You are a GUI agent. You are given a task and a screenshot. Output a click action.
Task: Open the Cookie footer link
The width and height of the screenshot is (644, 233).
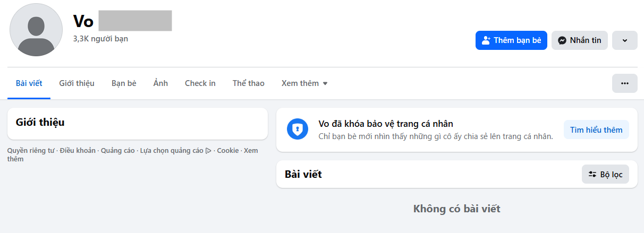tap(228, 151)
